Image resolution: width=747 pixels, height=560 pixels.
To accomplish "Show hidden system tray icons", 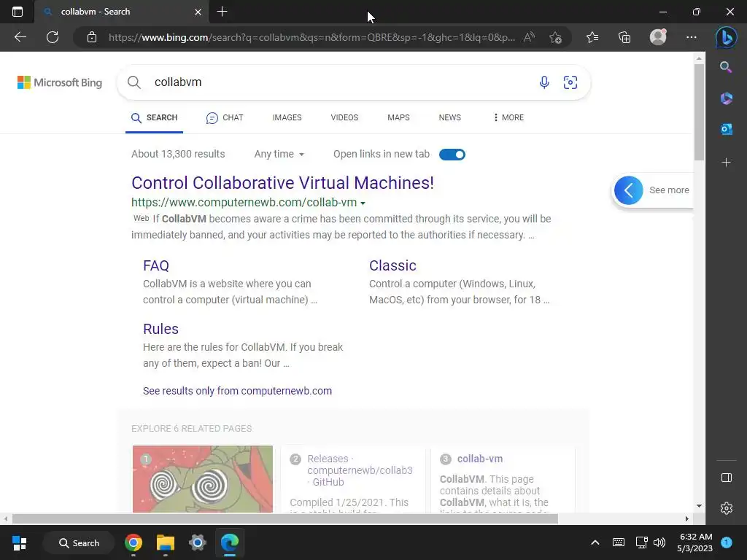I will 595,542.
